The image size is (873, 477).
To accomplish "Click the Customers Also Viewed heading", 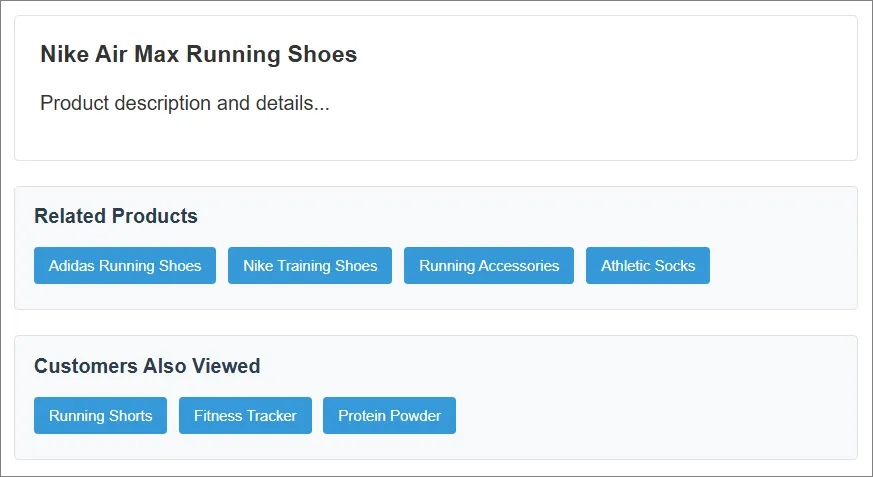I will [147, 366].
